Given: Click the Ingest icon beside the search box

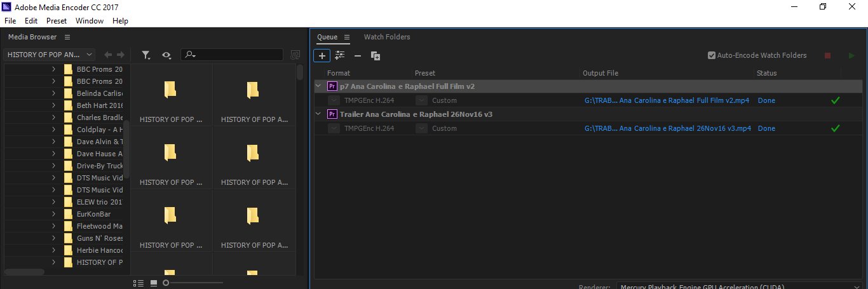Looking at the screenshot, I should (295, 55).
